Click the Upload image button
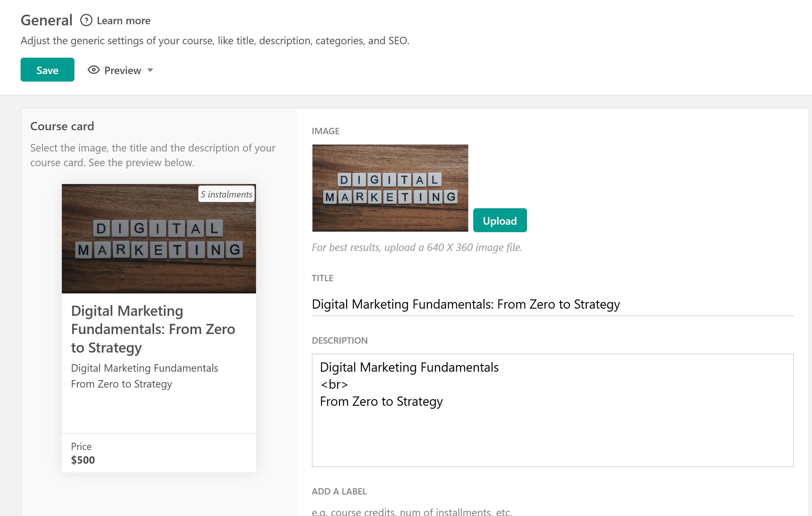Screen dimensions: 812x516 click(500, 221)
